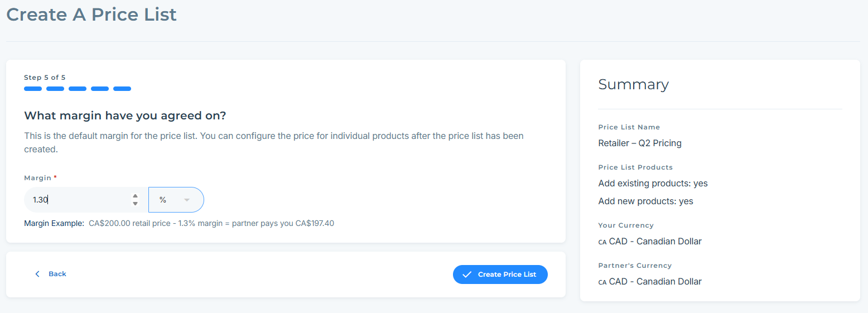Click the Margin Example calculation text

click(x=211, y=224)
